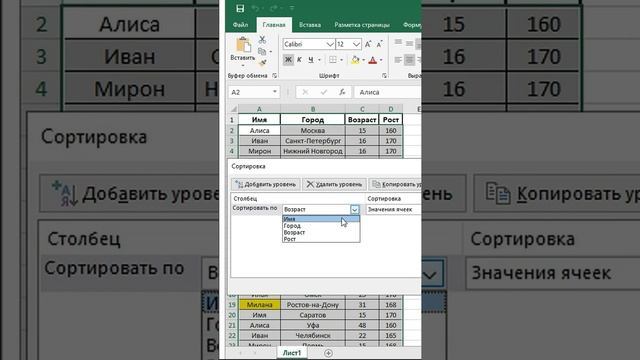This screenshot has height=360, width=640.
Task: Open the Fill Color dropdown arrow
Action: click(x=363, y=60)
